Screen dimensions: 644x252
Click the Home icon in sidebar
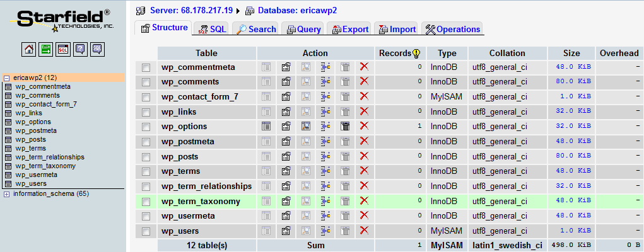pyautogui.click(x=29, y=49)
